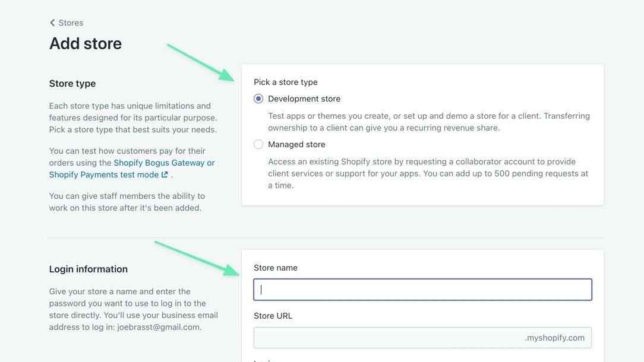Click the Store URL field label

[x=273, y=316]
